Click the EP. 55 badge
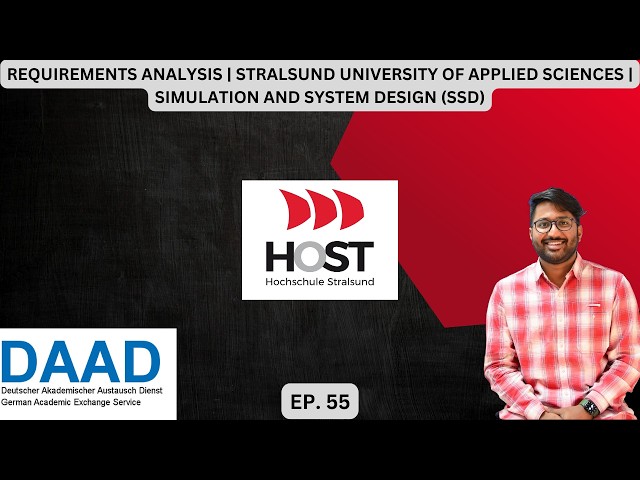Viewport: 640px width, 480px height. click(x=320, y=402)
